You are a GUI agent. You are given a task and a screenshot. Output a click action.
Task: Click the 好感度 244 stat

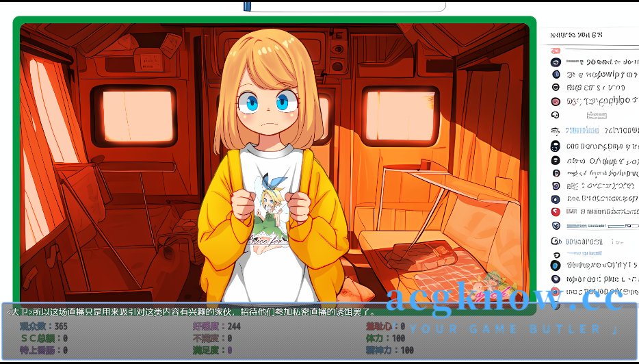click(x=217, y=326)
